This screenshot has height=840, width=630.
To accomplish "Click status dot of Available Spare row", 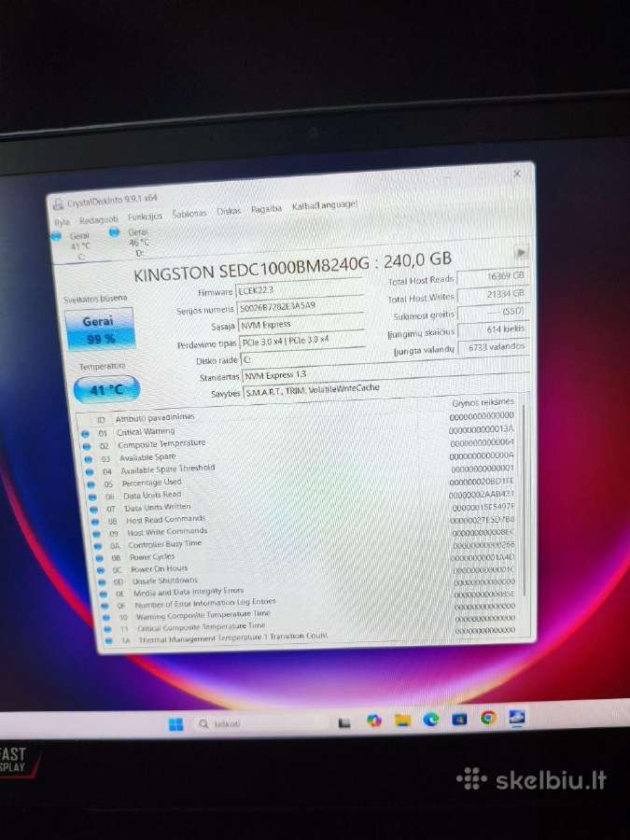I will (x=89, y=459).
